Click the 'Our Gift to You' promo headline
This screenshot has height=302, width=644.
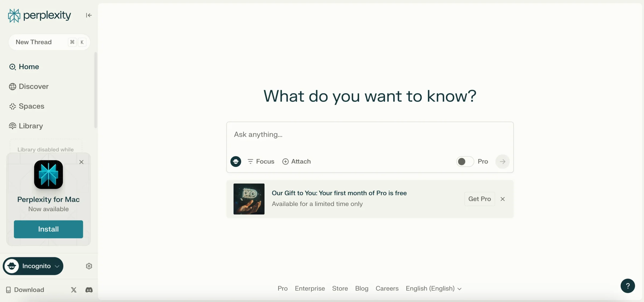339,193
